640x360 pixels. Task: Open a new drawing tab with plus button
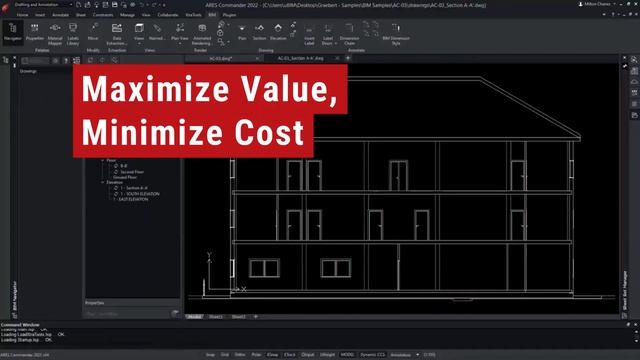[x=348, y=58]
